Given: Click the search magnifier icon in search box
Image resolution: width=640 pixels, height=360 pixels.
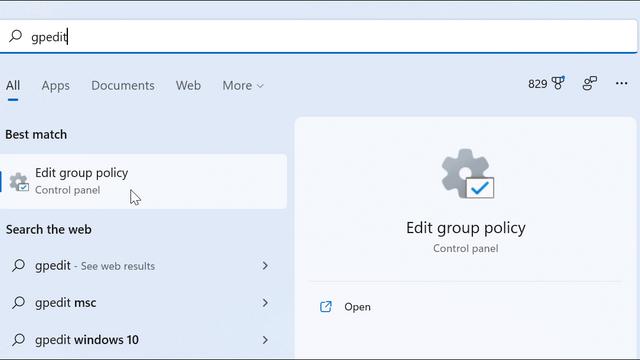Looking at the screenshot, I should [x=16, y=36].
